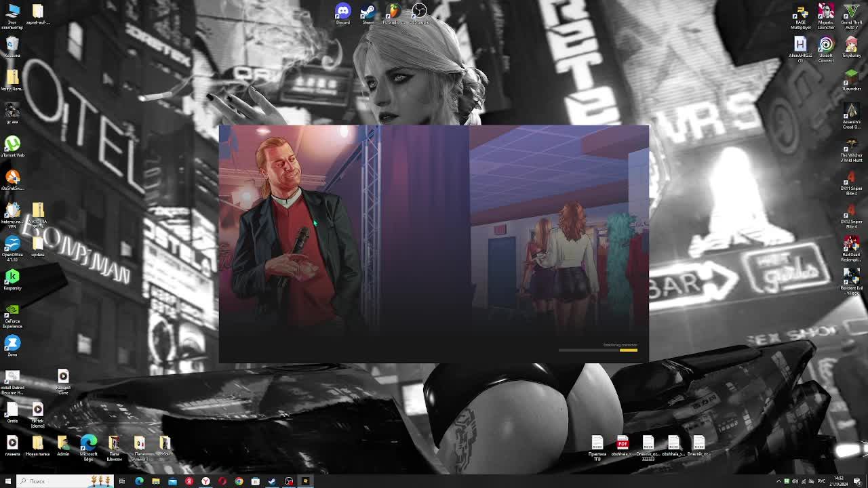Launch Steam from the desktop shortcut
Screen dimensions: 868x488
[368, 14]
